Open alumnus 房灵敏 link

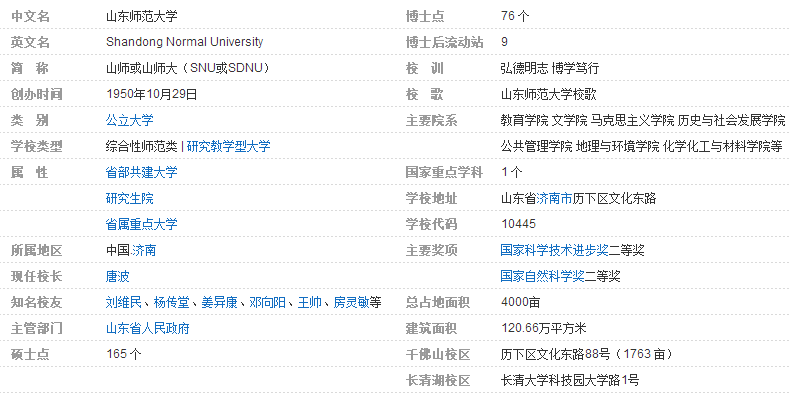[x=352, y=303]
